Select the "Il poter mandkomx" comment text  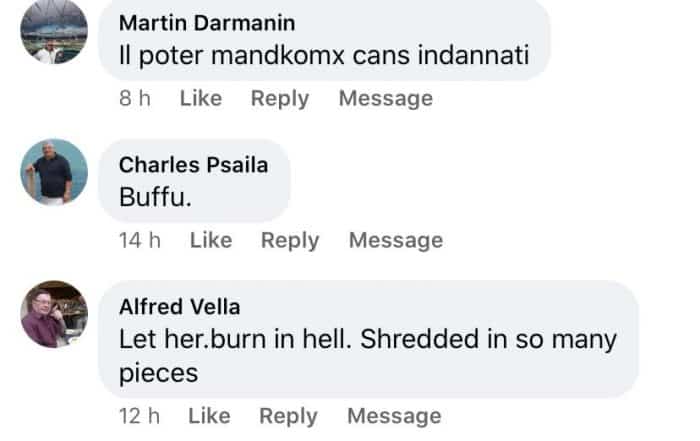coord(321,55)
